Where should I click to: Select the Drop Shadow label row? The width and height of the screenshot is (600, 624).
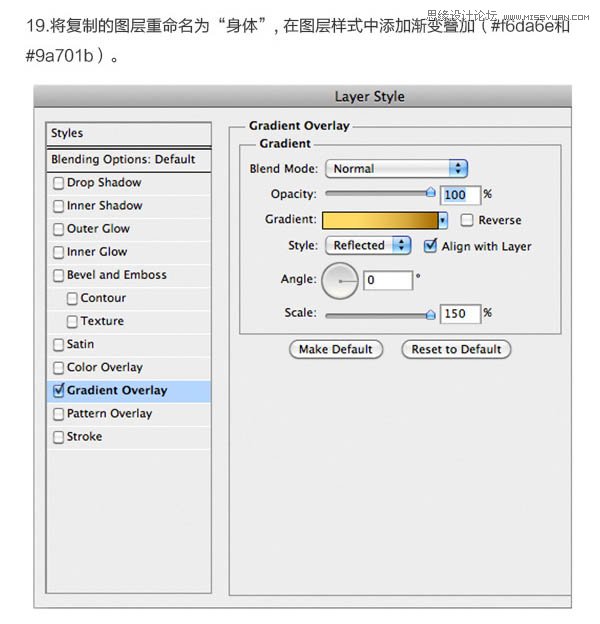(129, 183)
